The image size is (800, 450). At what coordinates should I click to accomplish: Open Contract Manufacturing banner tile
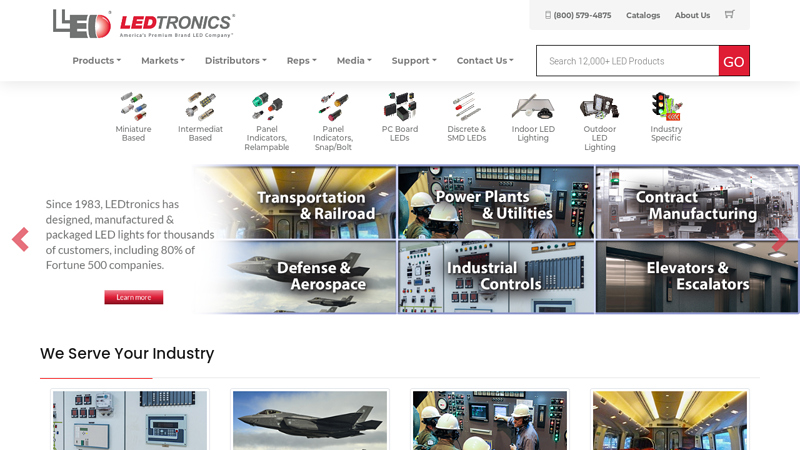coord(697,203)
